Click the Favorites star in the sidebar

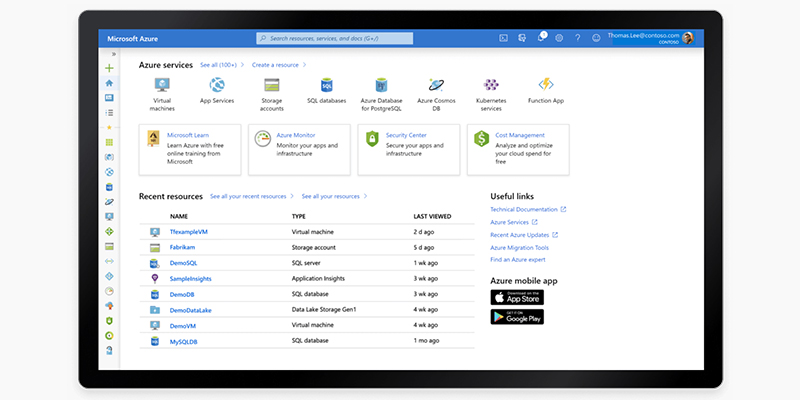109,128
